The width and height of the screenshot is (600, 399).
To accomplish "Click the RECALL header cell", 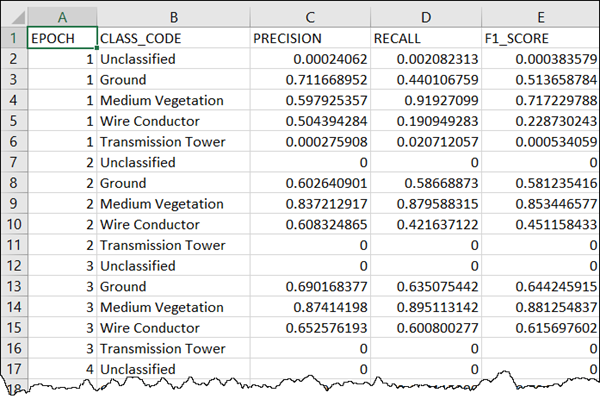I will [x=426, y=38].
